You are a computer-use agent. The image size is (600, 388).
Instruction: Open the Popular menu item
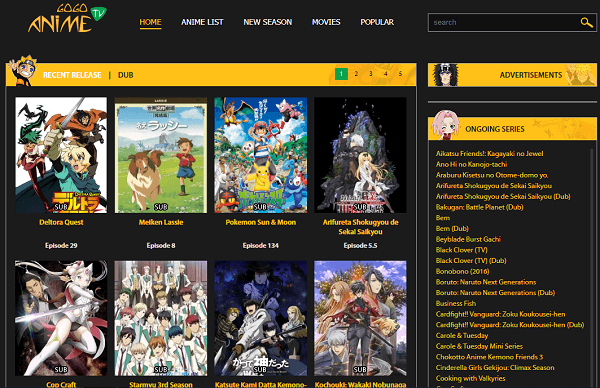(377, 22)
